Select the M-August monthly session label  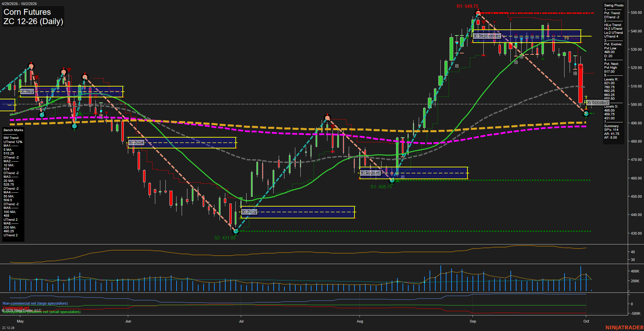370,173
